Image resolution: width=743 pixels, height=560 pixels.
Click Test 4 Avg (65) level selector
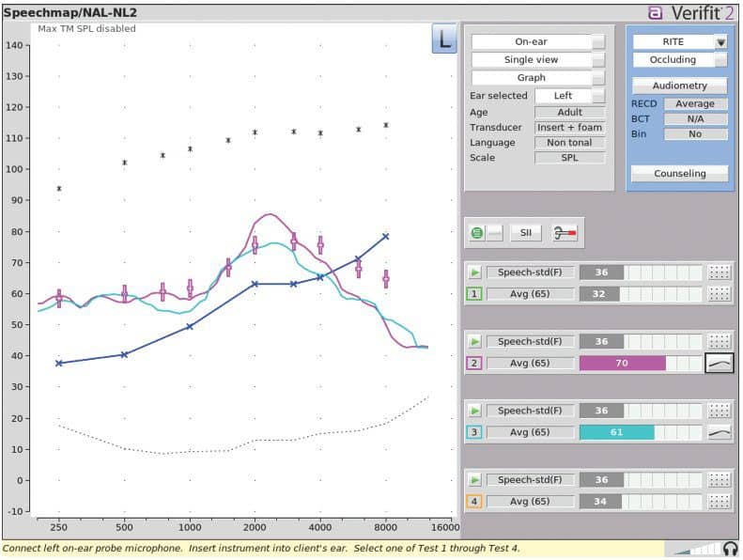530,502
